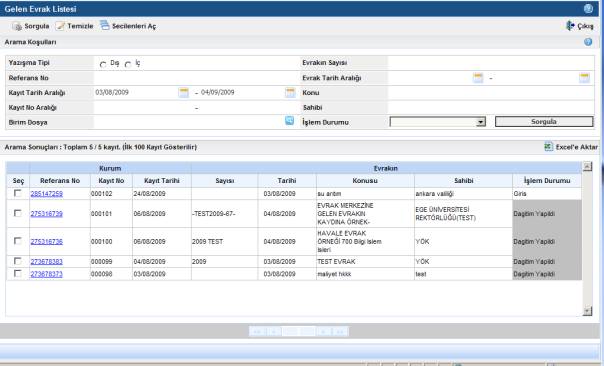Click the Kayıt No Aralığı start field
This screenshot has height=366, width=604.
(144, 107)
